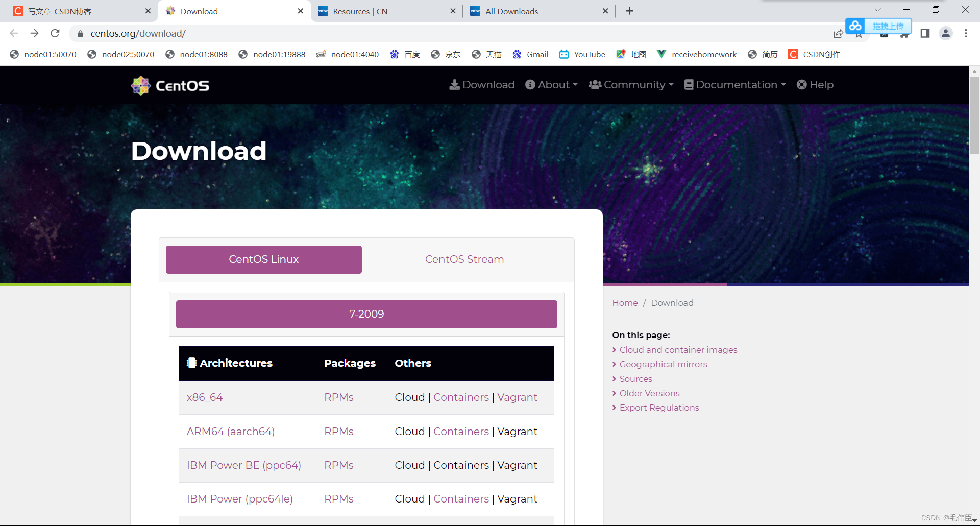Jump to Cloud and container images section
This screenshot has width=980, height=526.
coord(678,350)
